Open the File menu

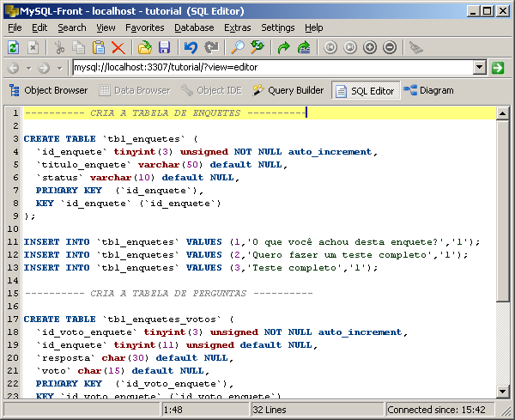click(x=15, y=27)
